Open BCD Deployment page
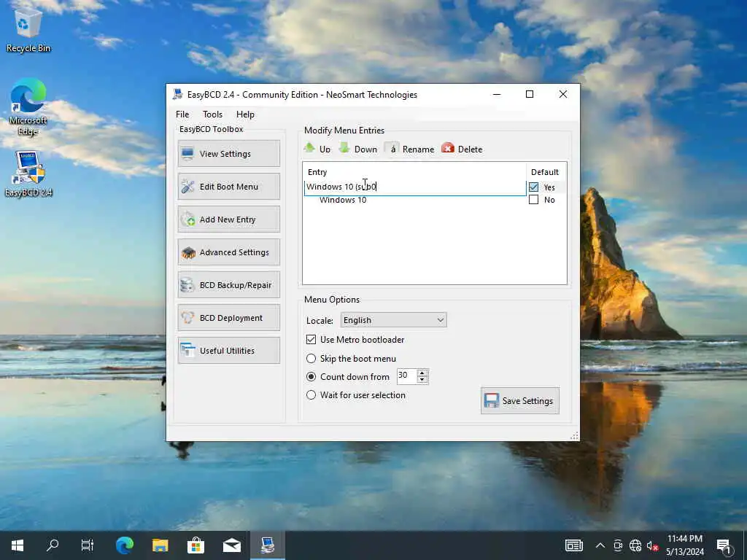The width and height of the screenshot is (747, 560). tap(228, 318)
